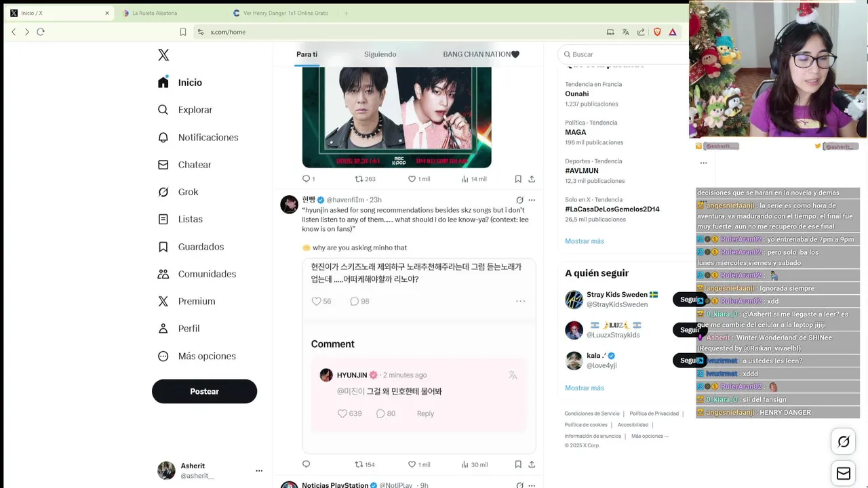Image resolution: width=868 pixels, height=488 pixels.
Task: View analytics showing 30 mil views
Action: (475, 464)
